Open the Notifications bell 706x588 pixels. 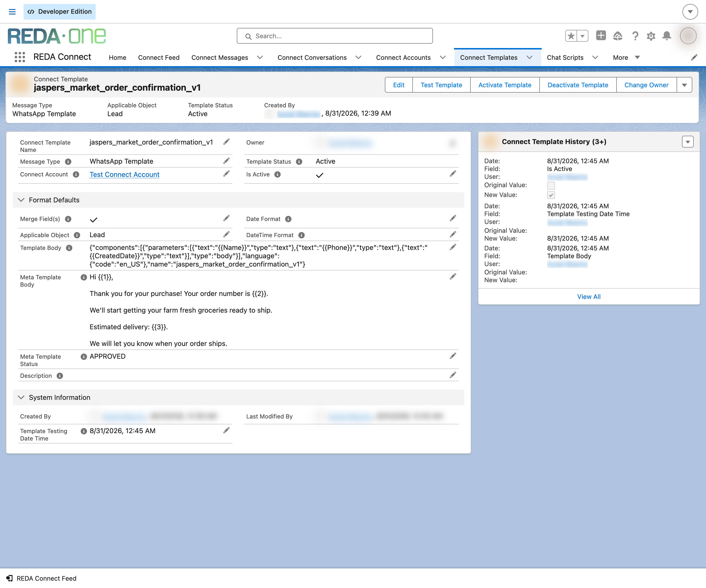[x=667, y=36]
